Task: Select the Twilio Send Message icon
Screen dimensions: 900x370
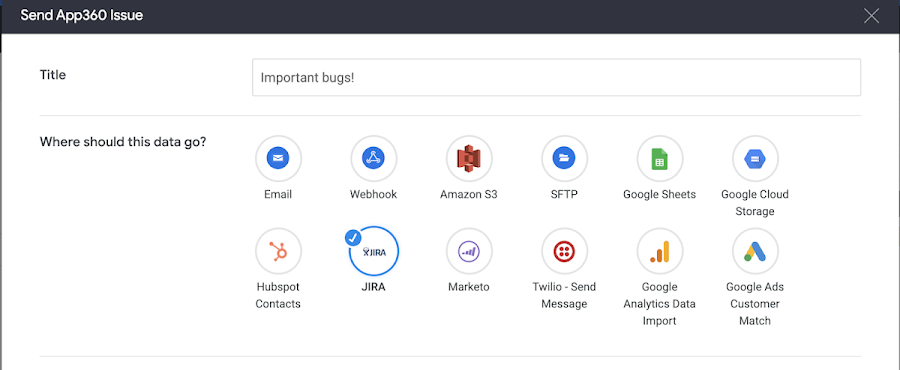Action: (x=564, y=251)
